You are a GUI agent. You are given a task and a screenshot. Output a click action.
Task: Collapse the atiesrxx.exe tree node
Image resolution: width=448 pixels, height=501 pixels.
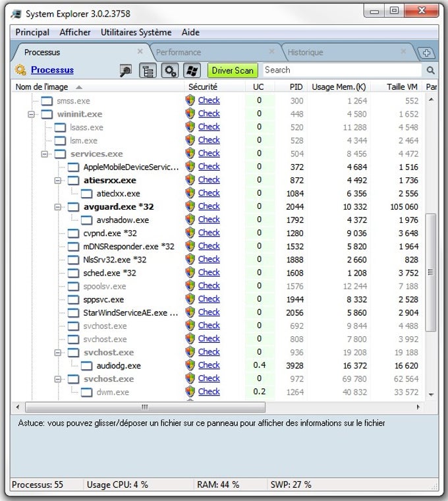(58, 181)
